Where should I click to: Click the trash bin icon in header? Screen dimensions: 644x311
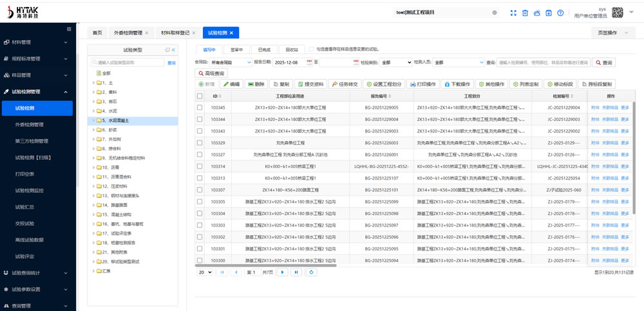tap(525, 13)
